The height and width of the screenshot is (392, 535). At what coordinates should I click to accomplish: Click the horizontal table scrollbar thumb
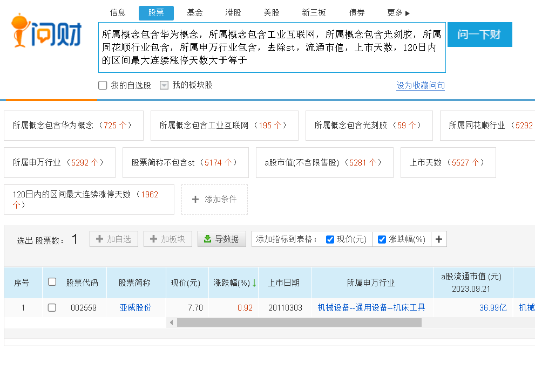click(299, 322)
